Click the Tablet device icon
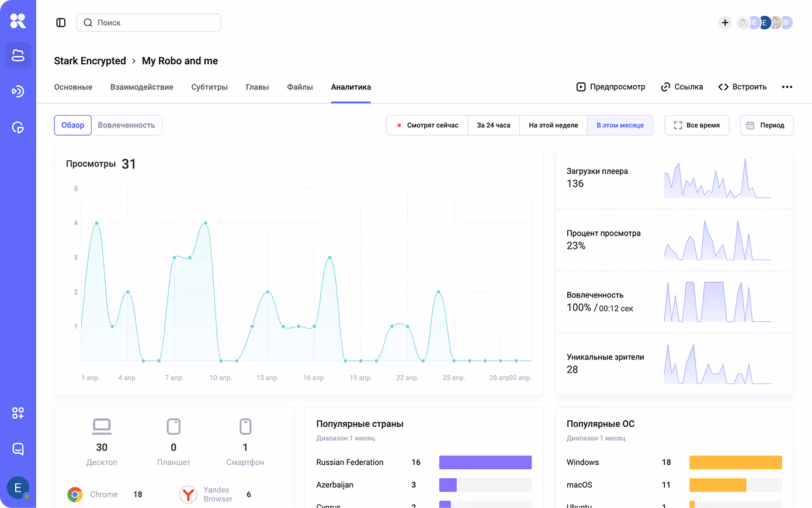The image size is (812, 508). pos(173,427)
